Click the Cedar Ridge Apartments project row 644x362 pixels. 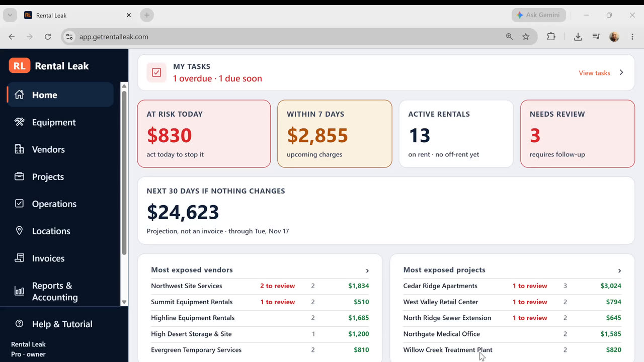coord(512,286)
